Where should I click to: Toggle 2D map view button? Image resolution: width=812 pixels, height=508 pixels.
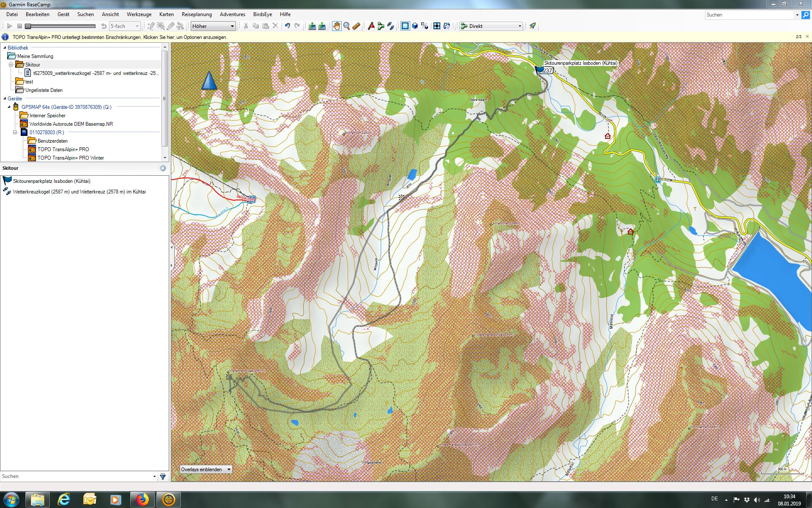(x=405, y=26)
